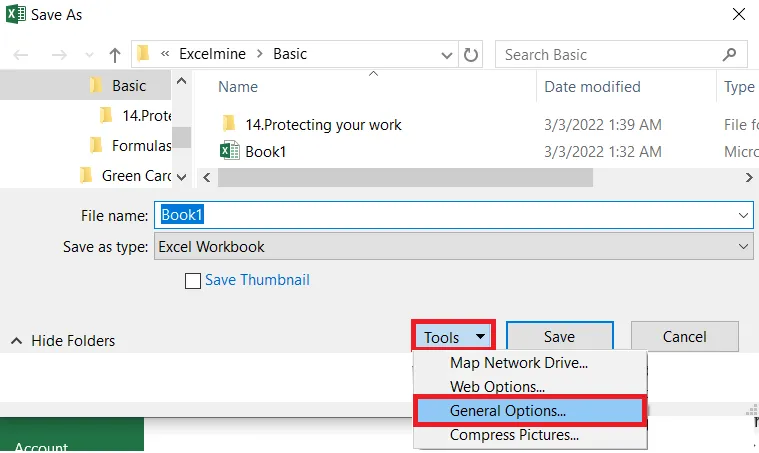Screen dimensions: 759x453
Task: Enable the Save Thumbnail checkbox
Action: coord(193,281)
